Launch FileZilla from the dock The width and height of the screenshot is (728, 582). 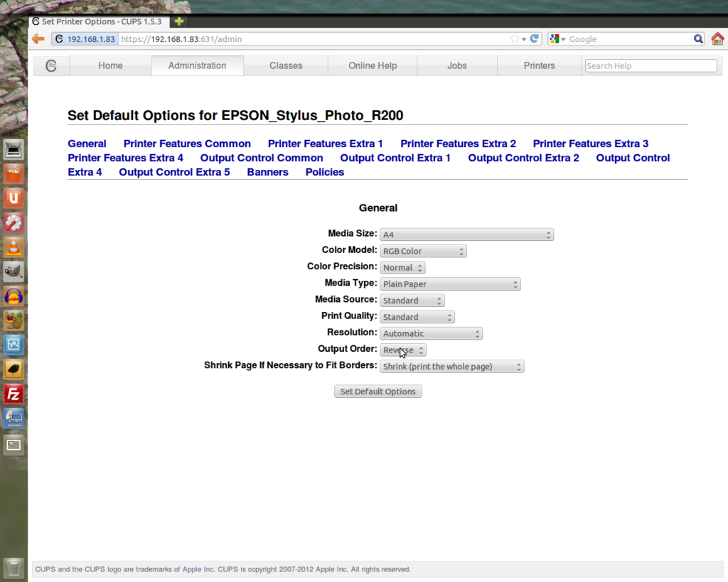click(14, 394)
